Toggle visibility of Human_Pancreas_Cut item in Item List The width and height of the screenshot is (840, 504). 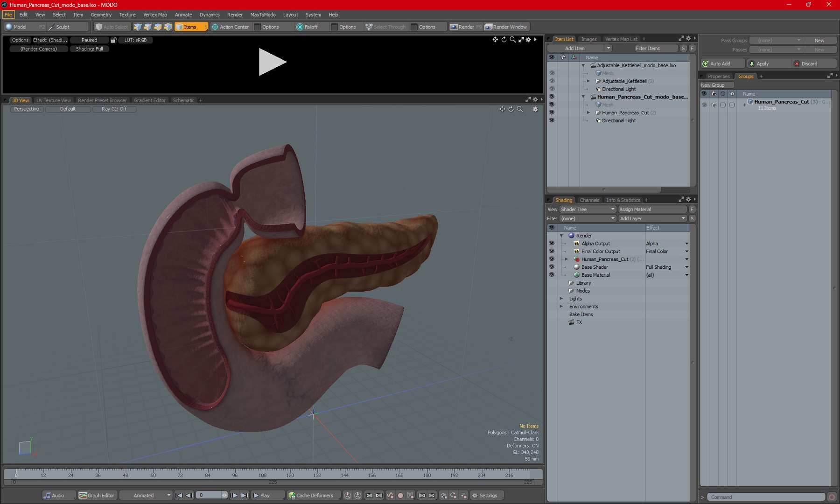click(552, 112)
